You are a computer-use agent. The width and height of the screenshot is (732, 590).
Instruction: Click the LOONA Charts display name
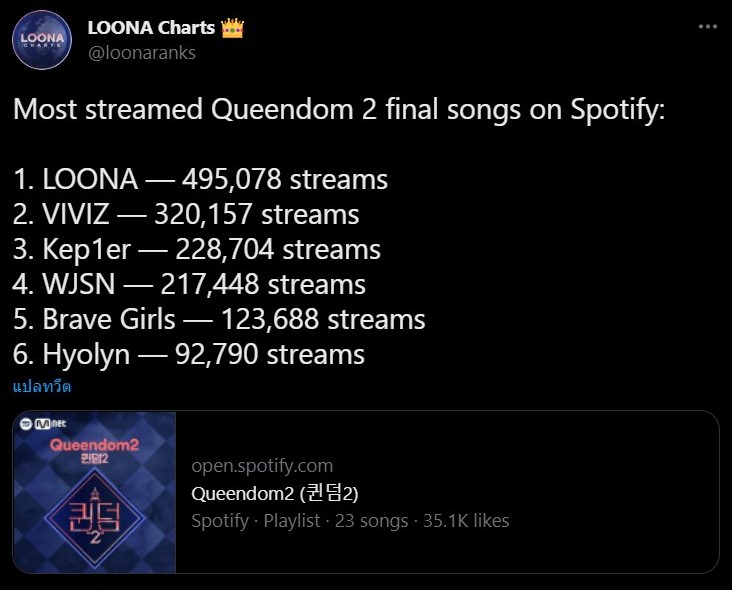point(151,28)
